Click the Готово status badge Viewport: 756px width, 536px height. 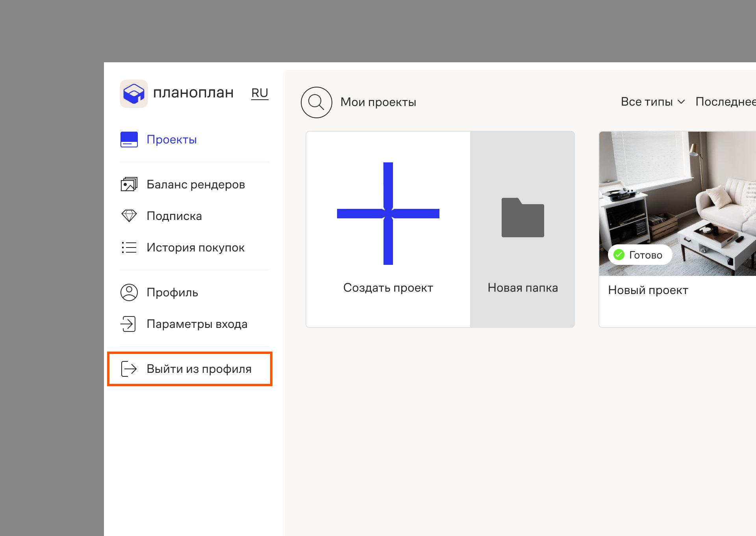(639, 255)
